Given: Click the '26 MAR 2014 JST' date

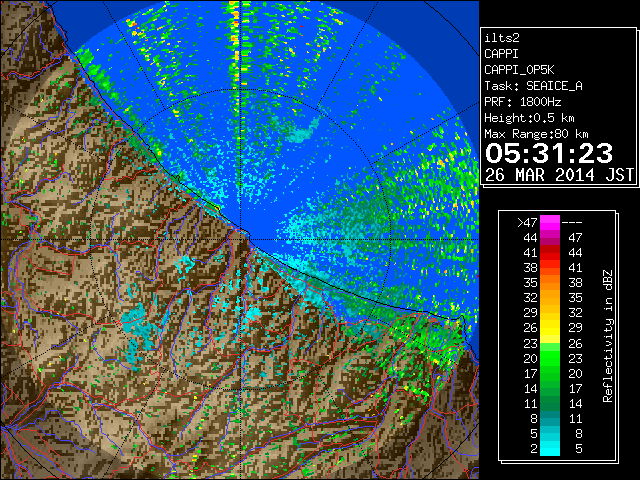Looking at the screenshot, I should click(559, 175).
